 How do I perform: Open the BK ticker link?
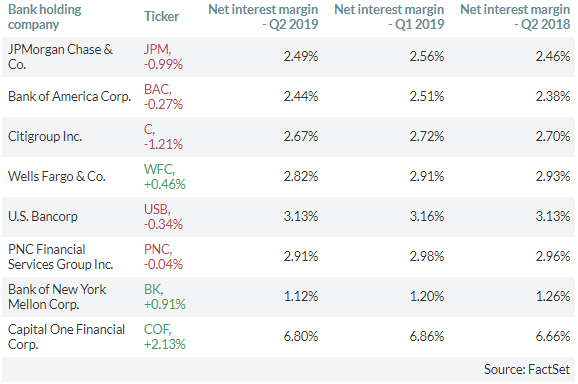(x=164, y=297)
